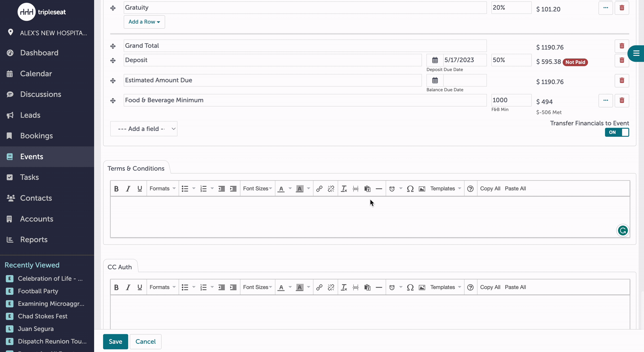Click Paste All in Terms & Conditions editor
This screenshot has width=644, height=352.
[x=515, y=189]
